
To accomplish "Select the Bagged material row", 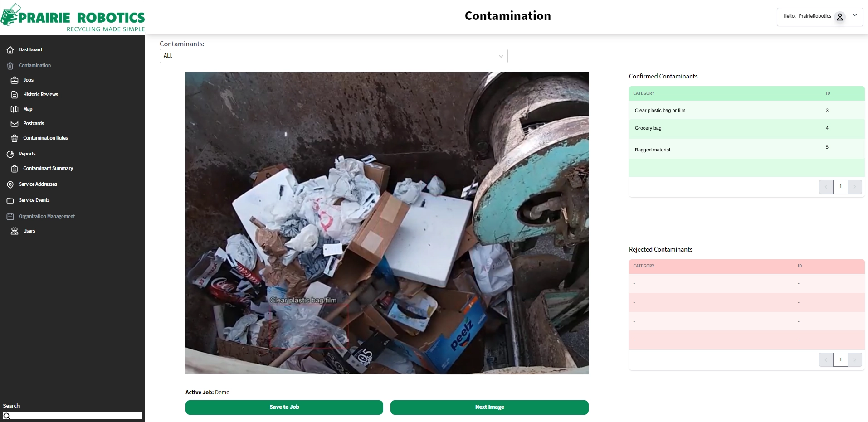I will (x=746, y=148).
